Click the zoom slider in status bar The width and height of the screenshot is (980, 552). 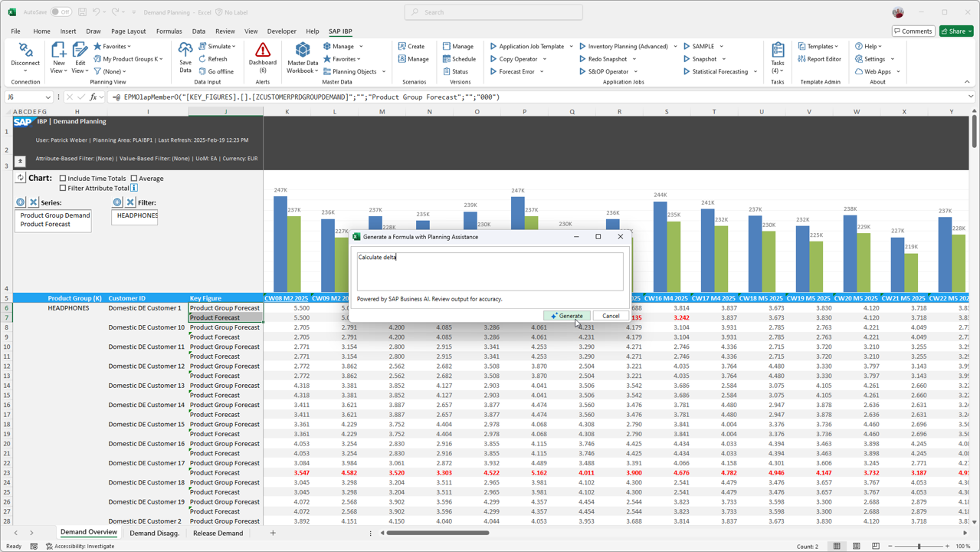[919, 546]
